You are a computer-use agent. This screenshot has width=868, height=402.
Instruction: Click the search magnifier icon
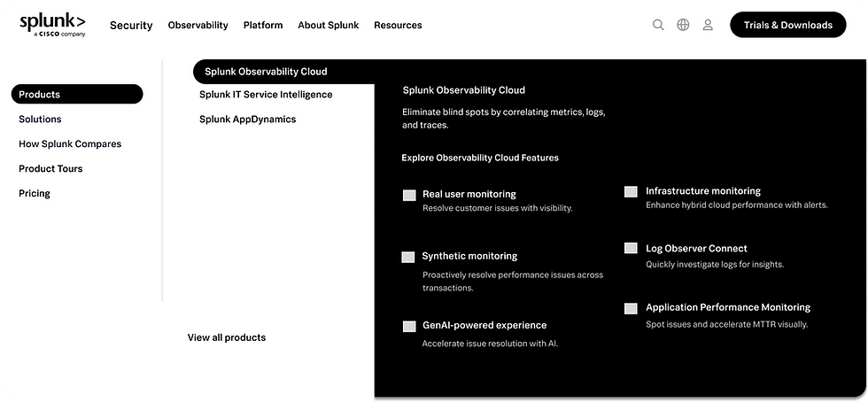658,25
